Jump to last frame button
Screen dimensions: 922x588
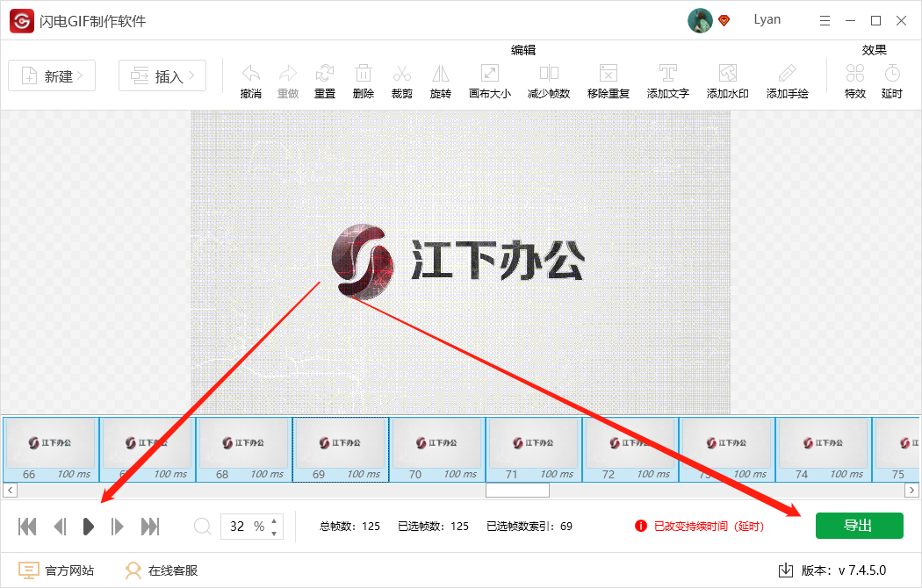point(150,527)
